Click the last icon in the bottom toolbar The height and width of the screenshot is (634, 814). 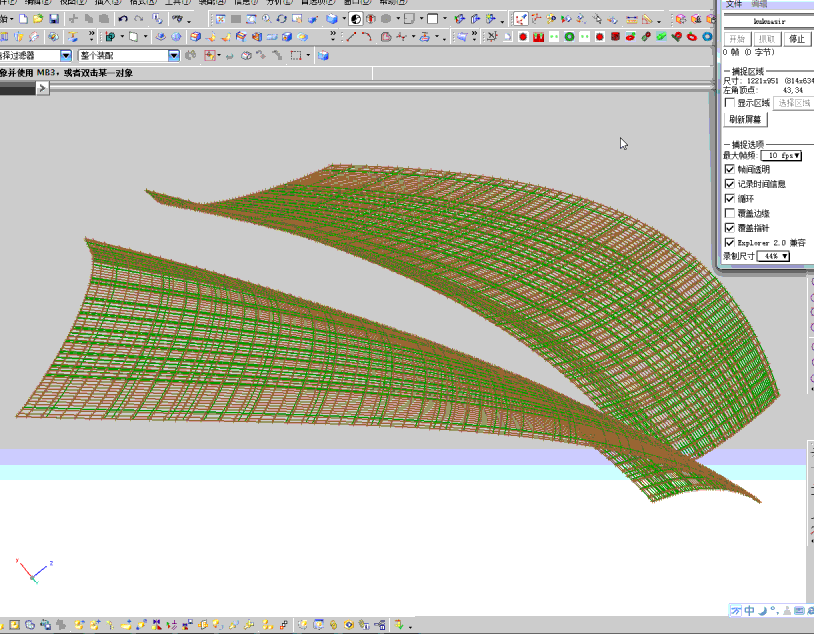[x=399, y=625]
